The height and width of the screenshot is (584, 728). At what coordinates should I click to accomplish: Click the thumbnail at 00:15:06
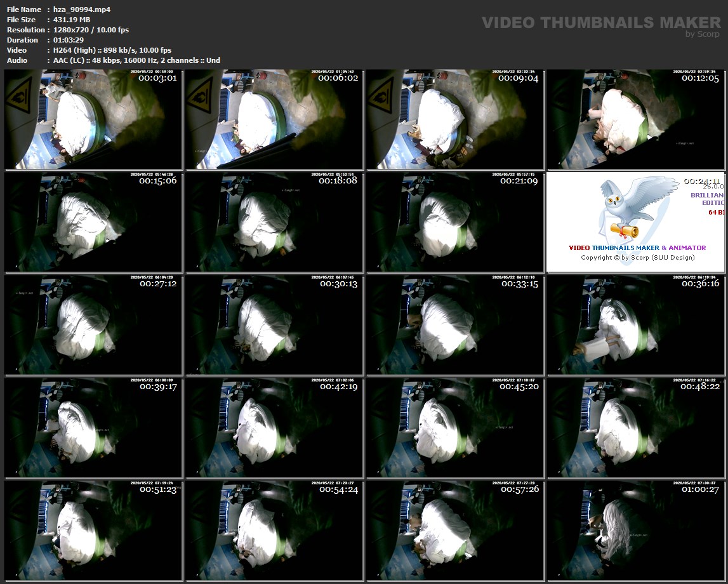pyautogui.click(x=94, y=222)
